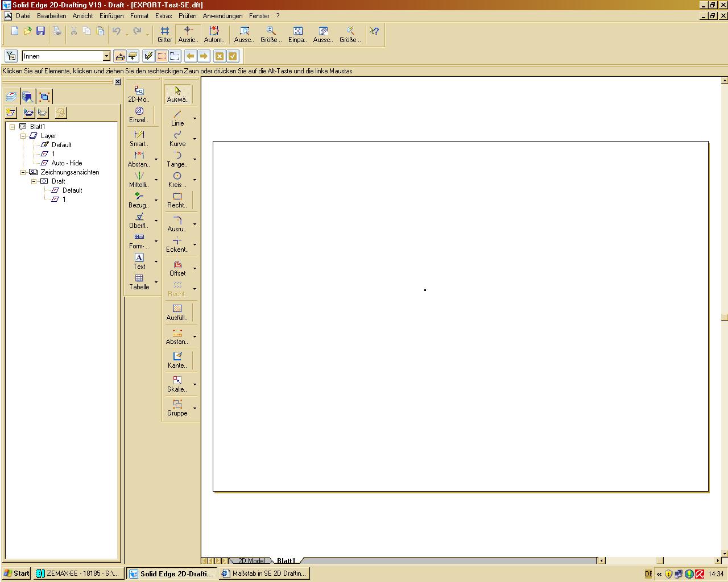The width and height of the screenshot is (728, 582).
Task: Draw with the Linie tool
Action: [x=177, y=118]
